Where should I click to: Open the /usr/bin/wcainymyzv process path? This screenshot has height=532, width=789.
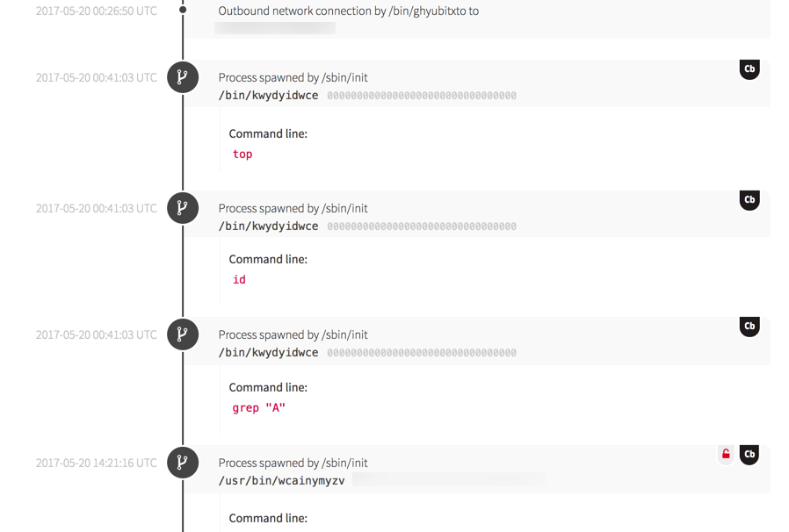pos(281,481)
